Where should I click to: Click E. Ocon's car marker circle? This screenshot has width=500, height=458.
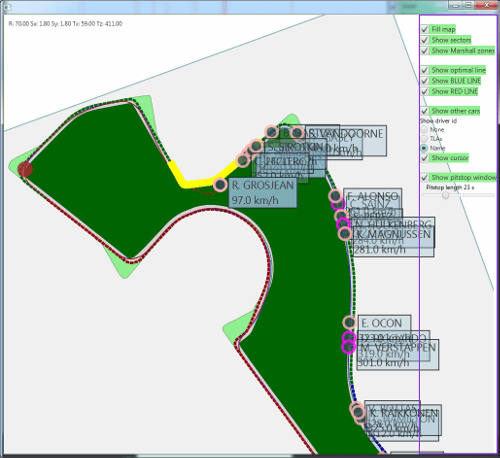click(x=349, y=322)
